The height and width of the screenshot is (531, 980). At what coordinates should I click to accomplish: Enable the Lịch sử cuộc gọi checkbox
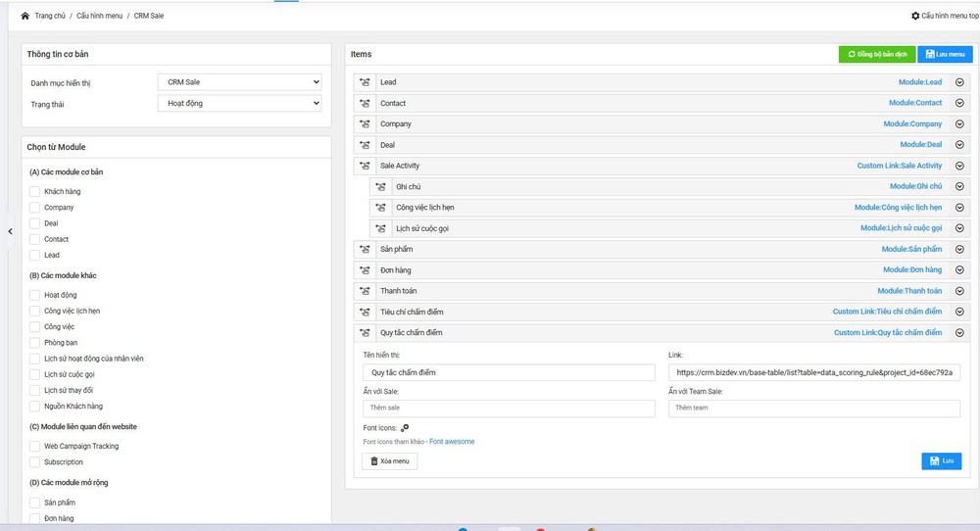click(35, 374)
